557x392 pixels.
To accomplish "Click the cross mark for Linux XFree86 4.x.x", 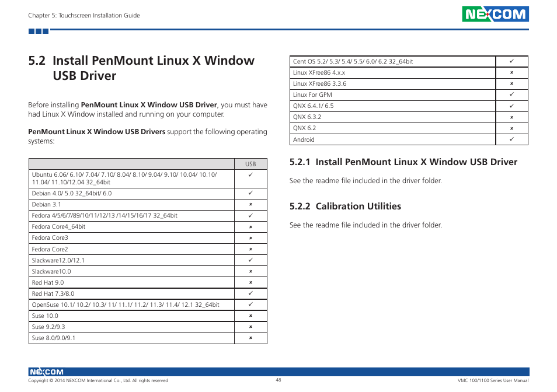I will [512, 72].
